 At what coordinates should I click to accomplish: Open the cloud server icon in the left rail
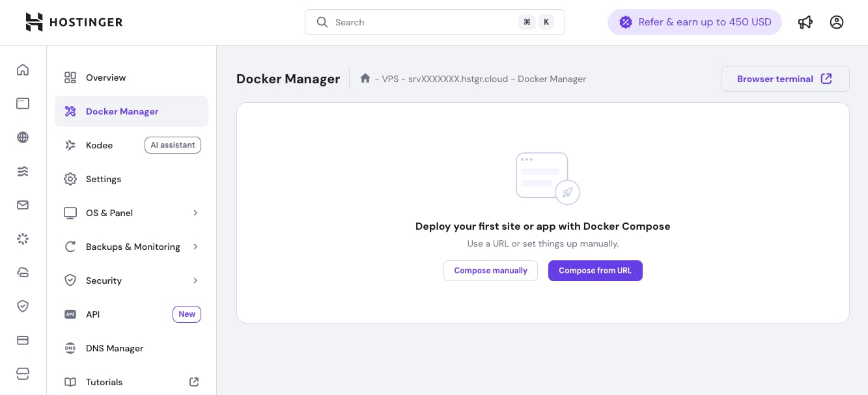pyautogui.click(x=22, y=272)
